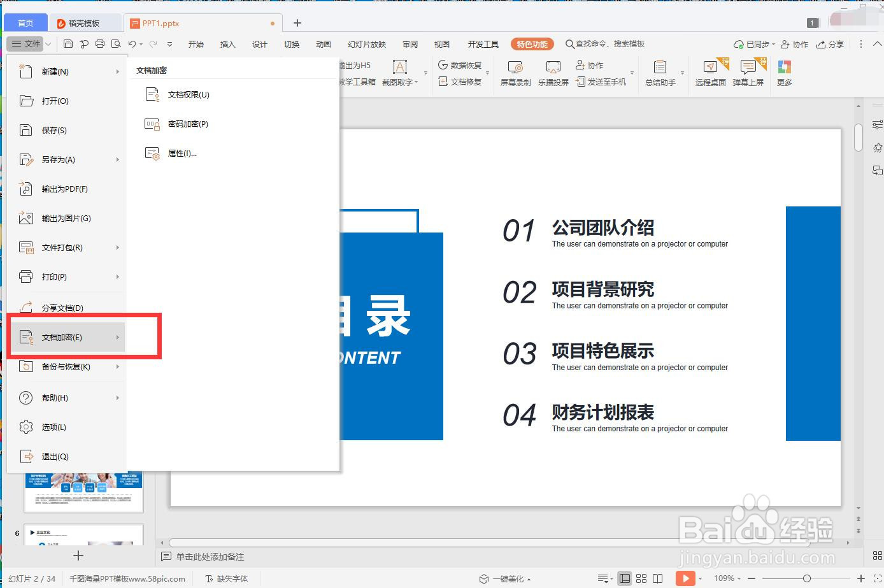This screenshot has width=884, height=588.
Task: Open the 总结助手 summary assistant
Action: [660, 73]
